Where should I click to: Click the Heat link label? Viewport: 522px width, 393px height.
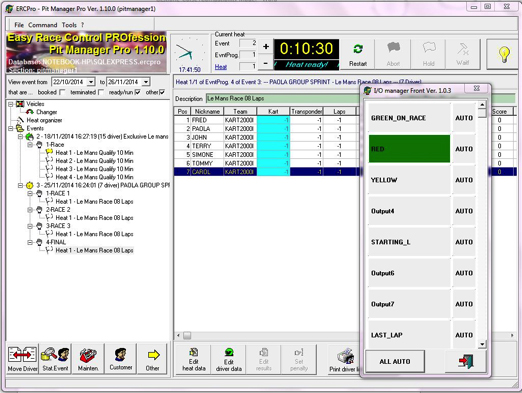click(221, 67)
